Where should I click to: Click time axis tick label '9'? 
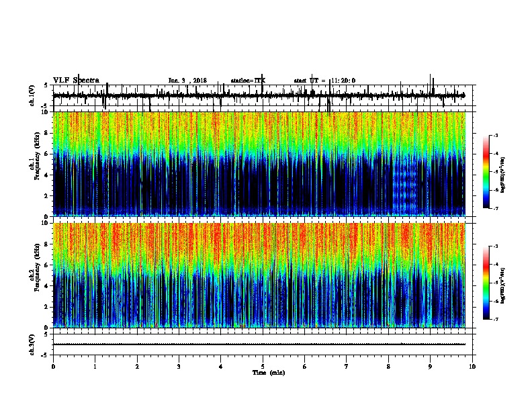[430, 367]
